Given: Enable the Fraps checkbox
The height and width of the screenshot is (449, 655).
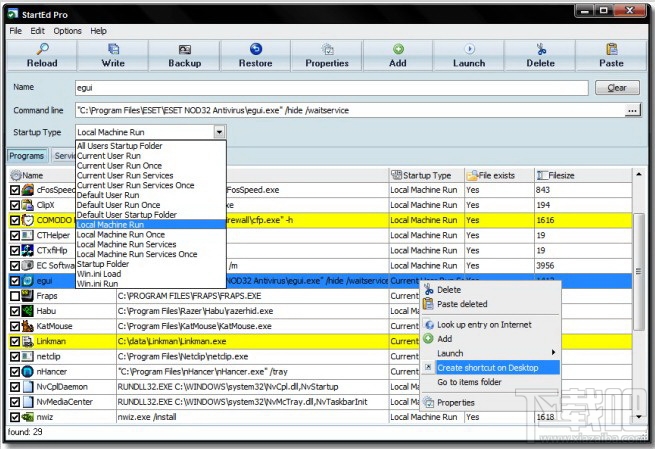Looking at the screenshot, I should pos(15,296).
